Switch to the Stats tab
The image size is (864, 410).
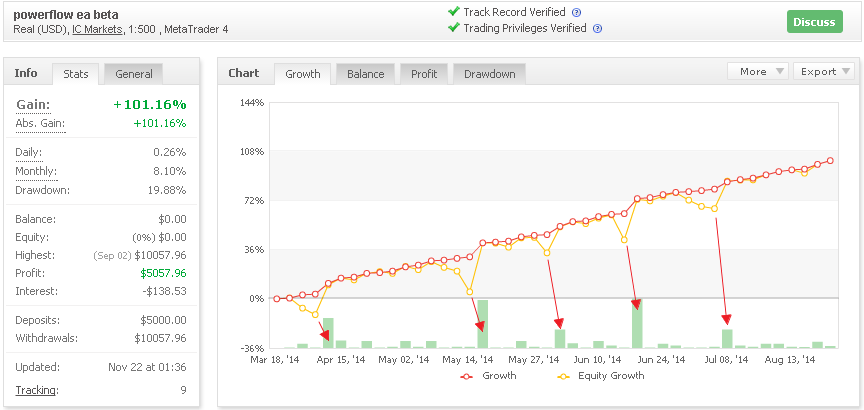tap(75, 74)
